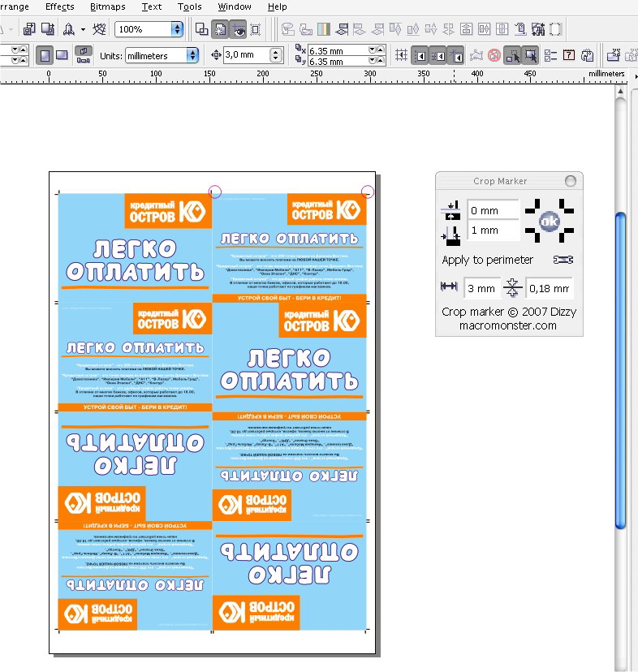Viewport: 638px width, 672px height.
Task: Click the convert objects icon near toolbar end
Action: [538, 29]
